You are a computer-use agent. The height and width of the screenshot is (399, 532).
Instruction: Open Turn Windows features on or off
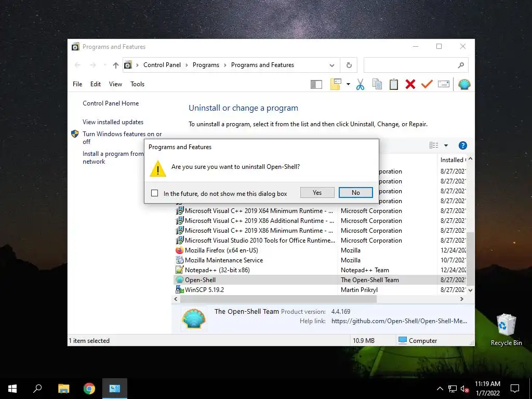(122, 138)
